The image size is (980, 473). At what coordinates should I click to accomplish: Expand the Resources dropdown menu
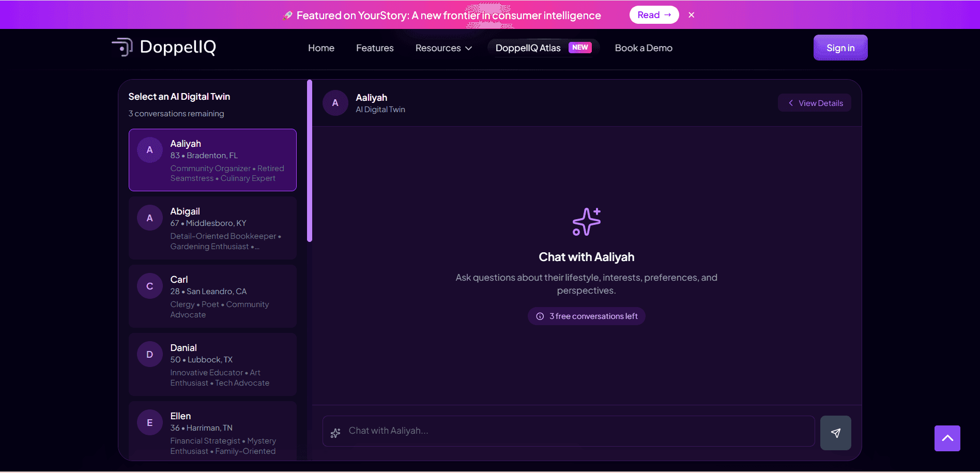click(x=443, y=48)
